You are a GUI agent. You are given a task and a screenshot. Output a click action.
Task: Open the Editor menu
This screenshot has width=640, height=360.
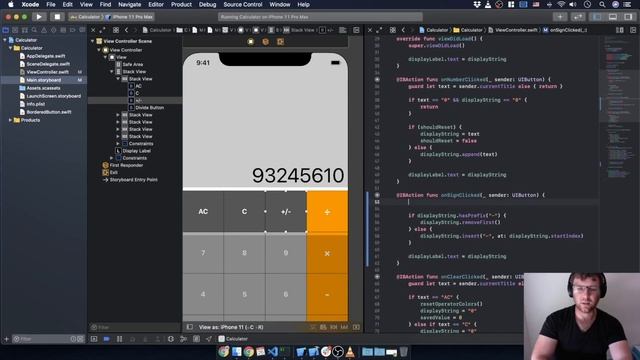click(156, 4)
